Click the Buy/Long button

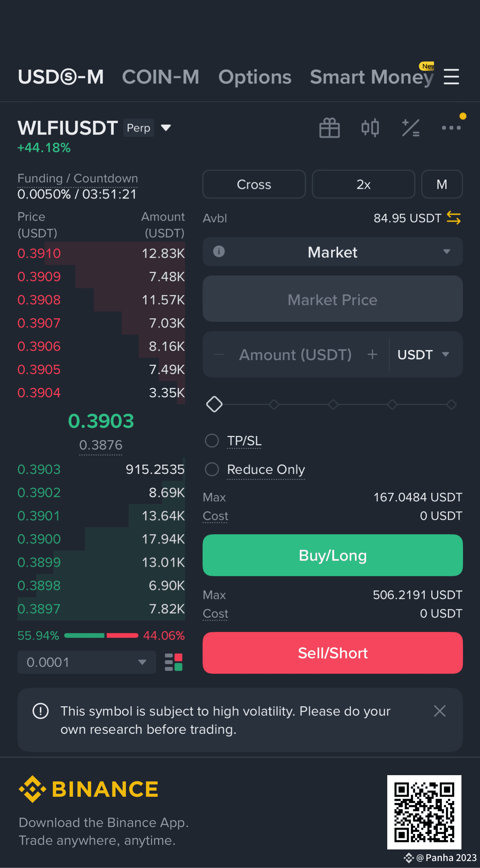click(333, 555)
